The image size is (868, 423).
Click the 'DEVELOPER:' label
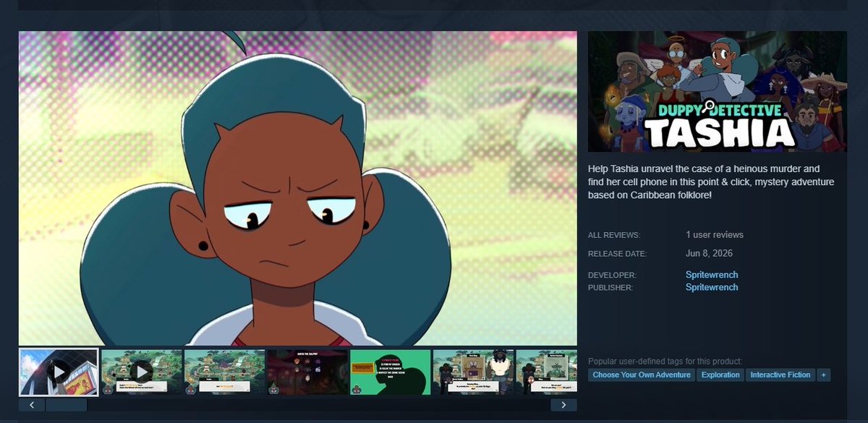612,275
